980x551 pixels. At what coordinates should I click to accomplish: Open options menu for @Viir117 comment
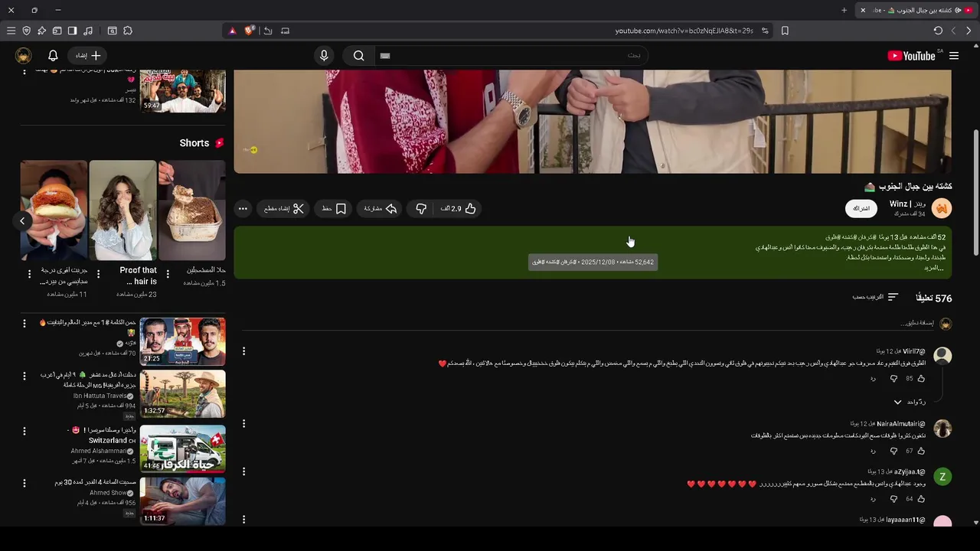coord(243,351)
